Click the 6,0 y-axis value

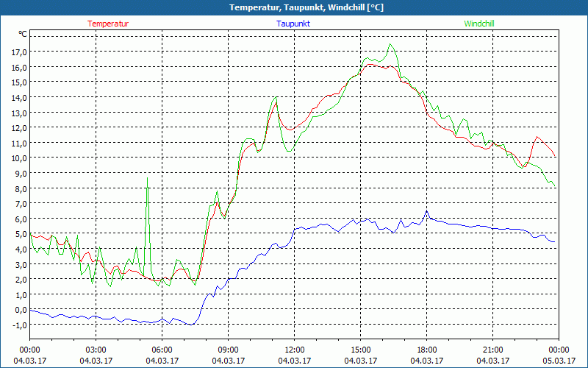(21, 219)
